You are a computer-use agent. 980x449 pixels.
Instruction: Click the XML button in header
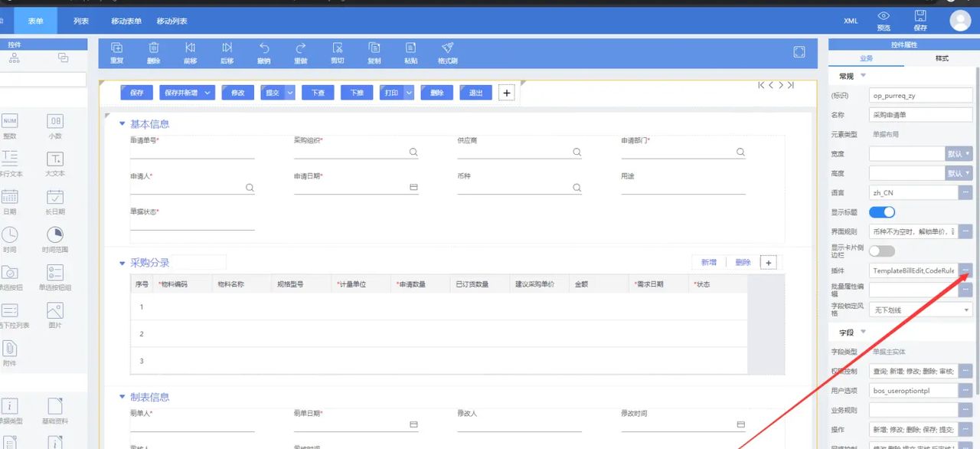pyautogui.click(x=851, y=21)
